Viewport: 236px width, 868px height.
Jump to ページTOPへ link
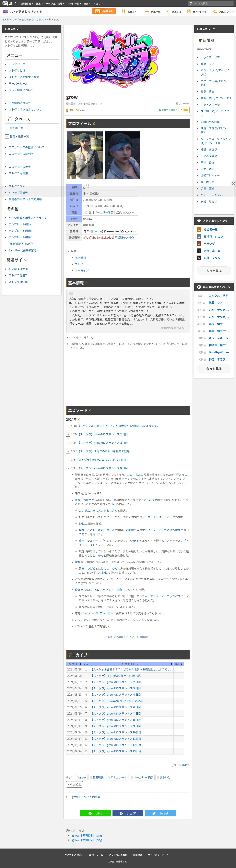point(181,765)
